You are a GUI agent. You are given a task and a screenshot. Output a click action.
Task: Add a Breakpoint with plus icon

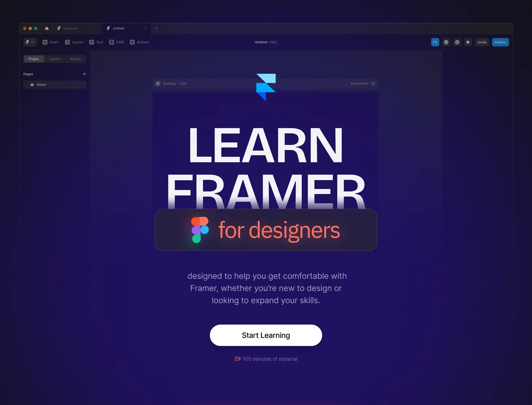pos(373,84)
